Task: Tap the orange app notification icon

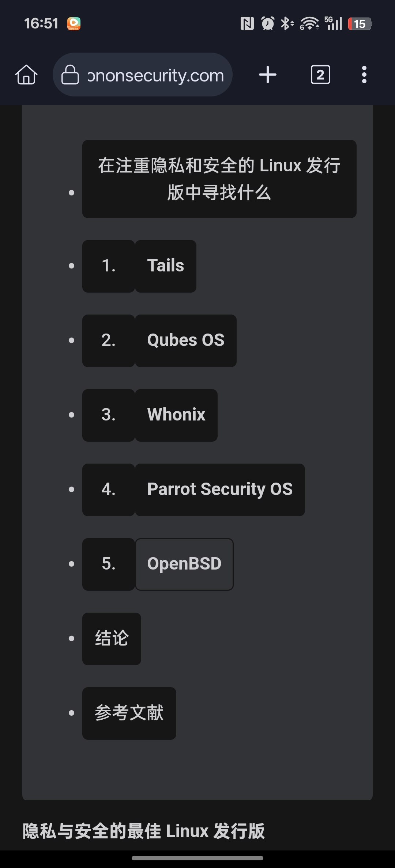Action: (74, 24)
